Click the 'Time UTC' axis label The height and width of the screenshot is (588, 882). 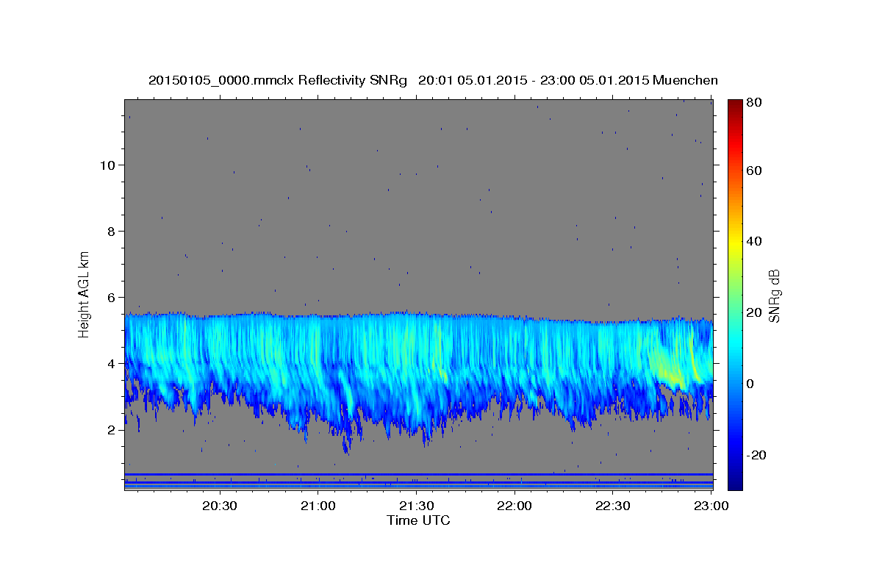[x=418, y=520]
